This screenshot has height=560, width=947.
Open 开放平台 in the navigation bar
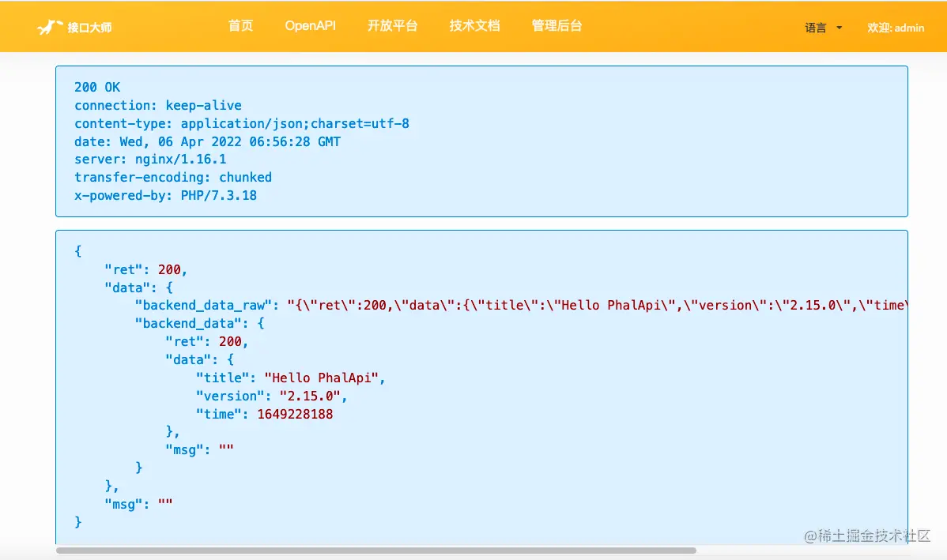tap(393, 26)
